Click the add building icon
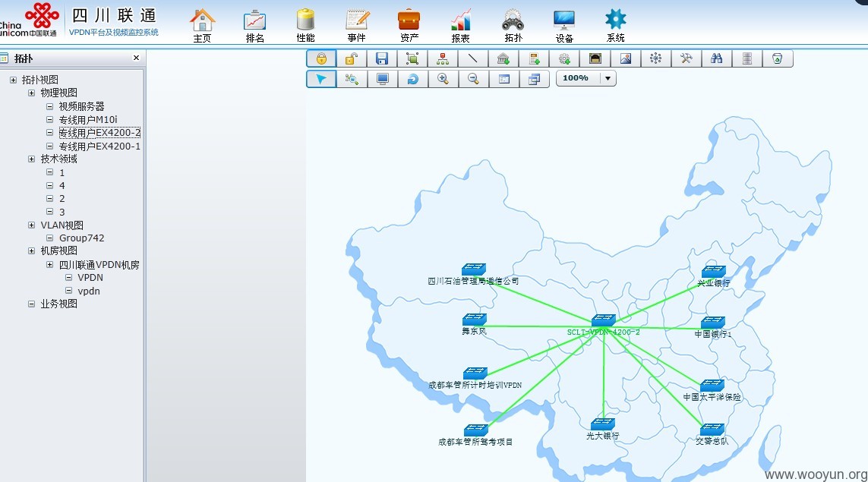Image resolution: width=868 pixels, height=482 pixels. coord(503,58)
